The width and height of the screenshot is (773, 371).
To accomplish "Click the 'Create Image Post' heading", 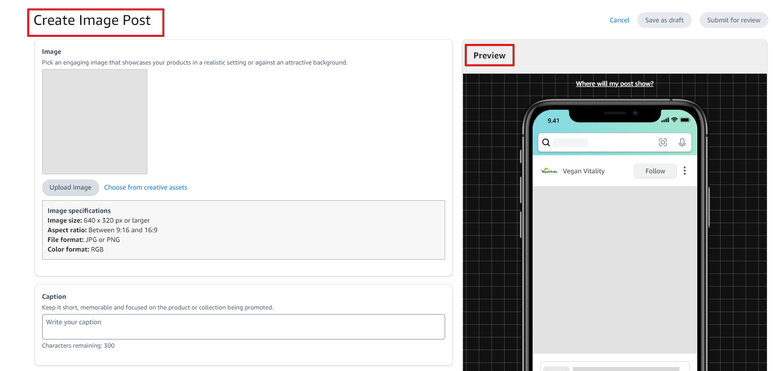I will [x=92, y=21].
